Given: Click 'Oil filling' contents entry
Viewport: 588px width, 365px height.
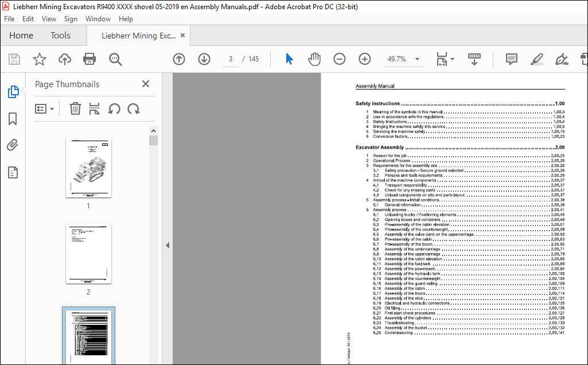Looking at the screenshot, I should pos(392,308).
